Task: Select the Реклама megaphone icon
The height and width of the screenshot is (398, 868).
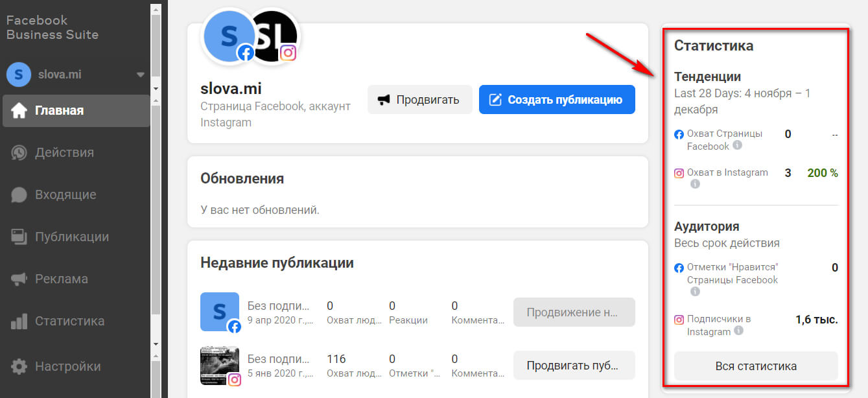Action: click(20, 278)
